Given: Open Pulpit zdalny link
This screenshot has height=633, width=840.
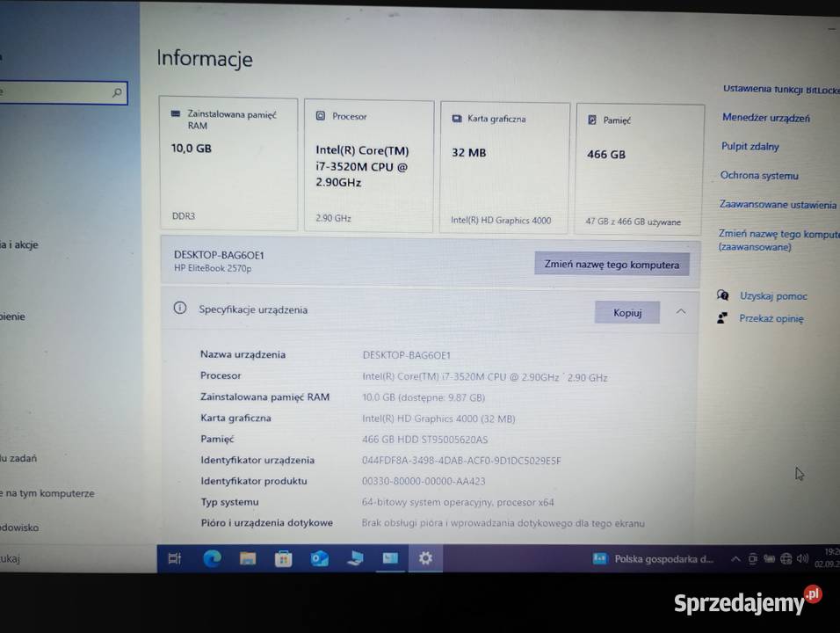Looking at the screenshot, I should 750,147.
